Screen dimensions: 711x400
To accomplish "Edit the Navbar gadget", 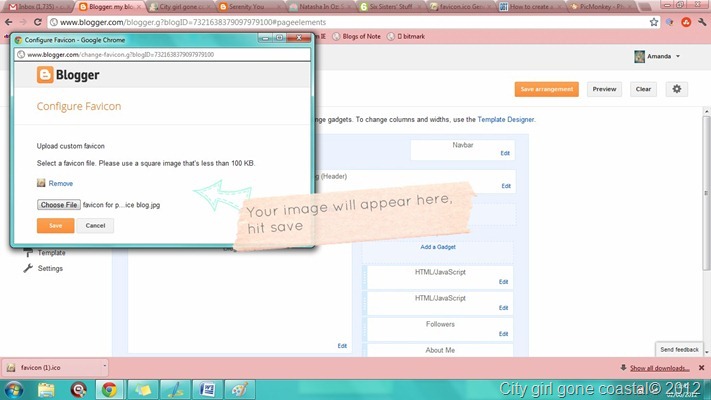I will coord(505,153).
